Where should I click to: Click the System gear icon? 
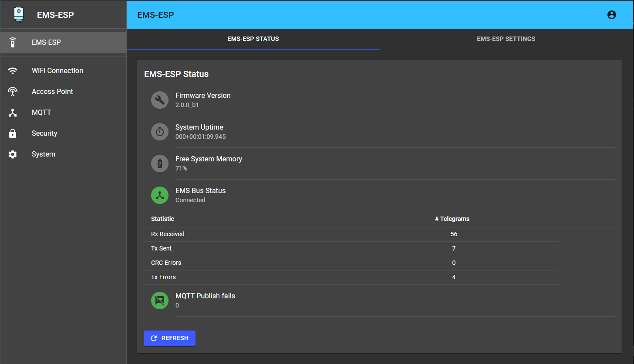(x=13, y=154)
